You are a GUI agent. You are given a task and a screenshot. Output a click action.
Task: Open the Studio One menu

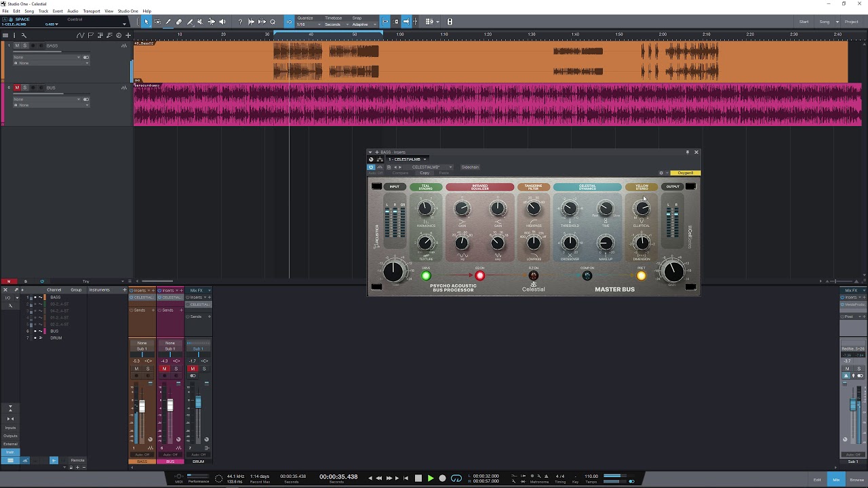[128, 11]
